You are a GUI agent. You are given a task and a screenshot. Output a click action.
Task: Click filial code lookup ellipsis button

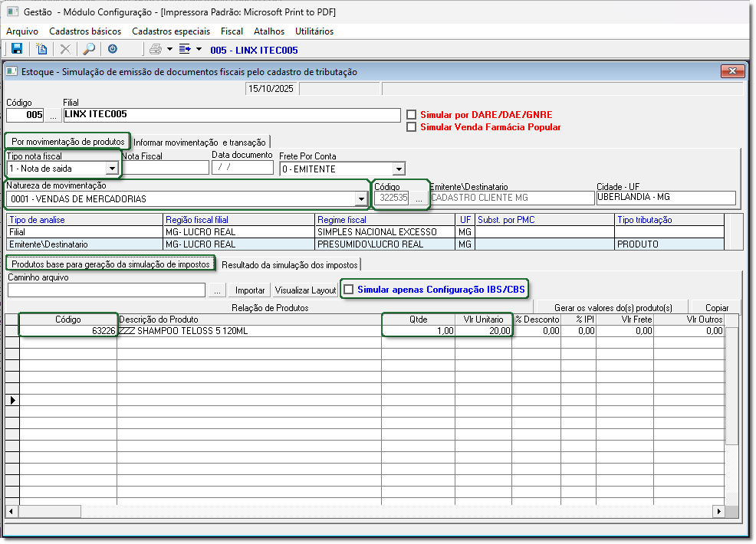tap(53, 115)
